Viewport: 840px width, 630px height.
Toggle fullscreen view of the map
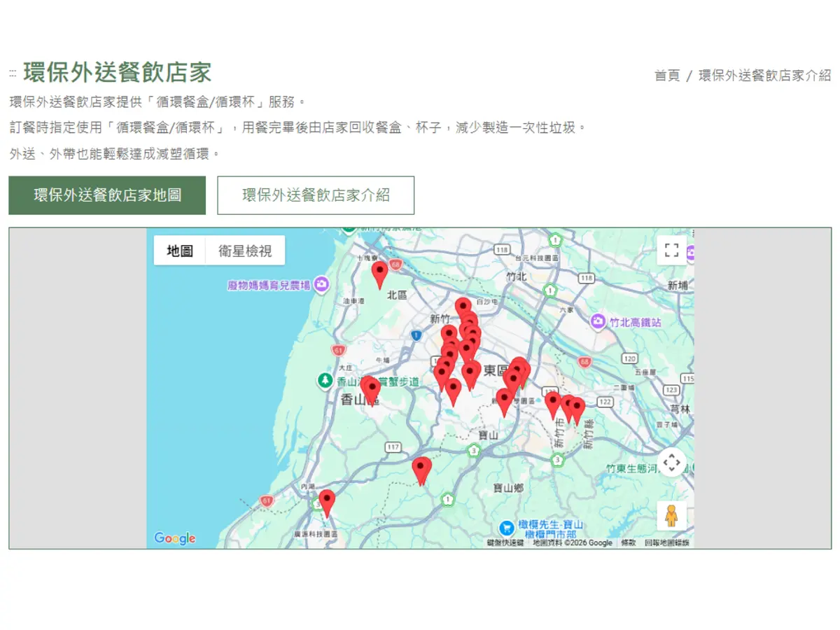(x=671, y=251)
